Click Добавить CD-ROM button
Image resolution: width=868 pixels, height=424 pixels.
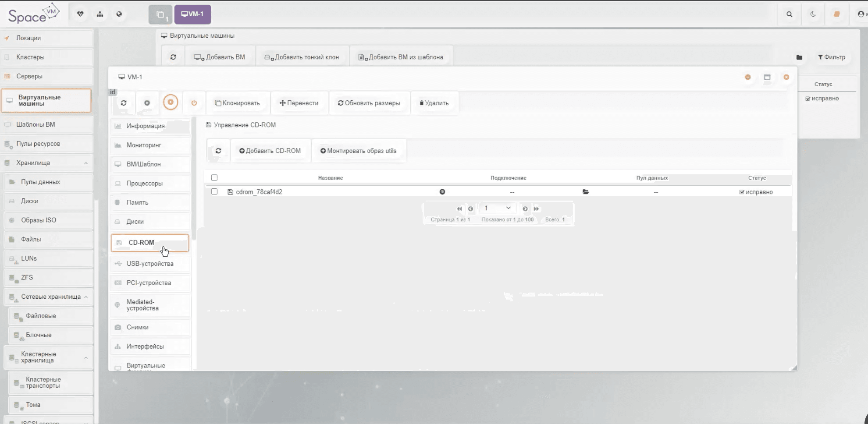270,151
